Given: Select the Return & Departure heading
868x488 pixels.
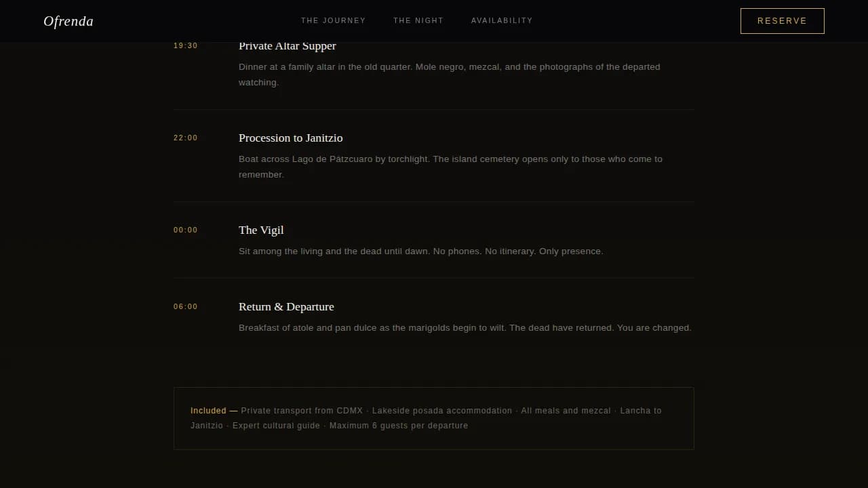Looking at the screenshot, I should (x=286, y=307).
